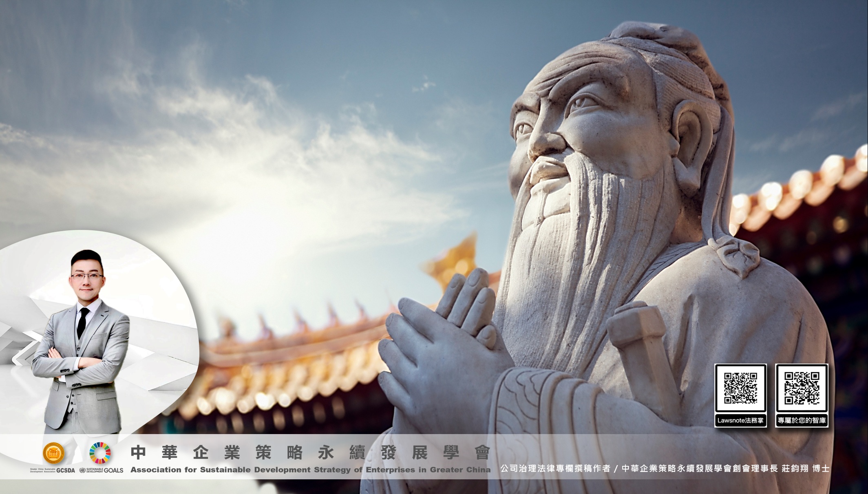Click the UN emblem beside Sustainable Development
Viewport: 868px width, 494px height.
click(82, 470)
